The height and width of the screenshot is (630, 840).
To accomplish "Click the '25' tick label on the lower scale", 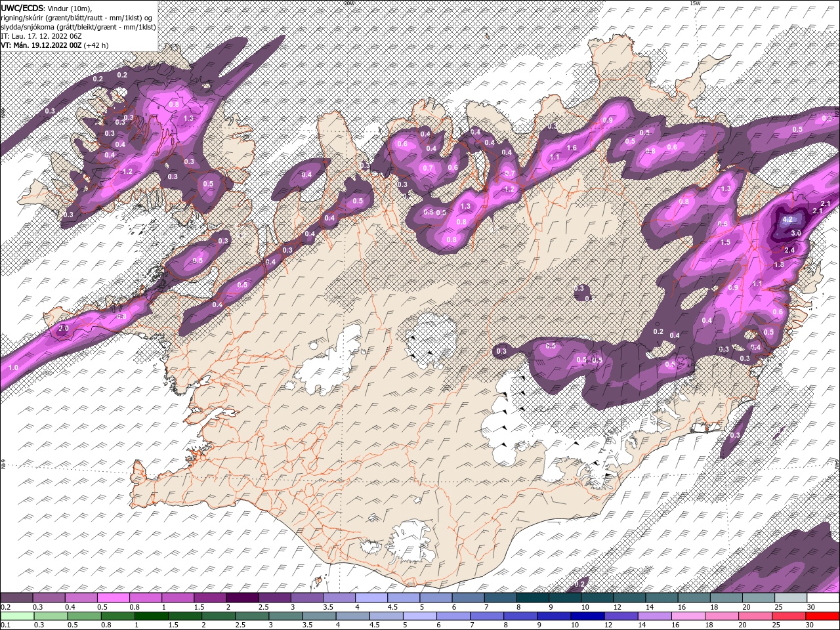I will pos(777,625).
